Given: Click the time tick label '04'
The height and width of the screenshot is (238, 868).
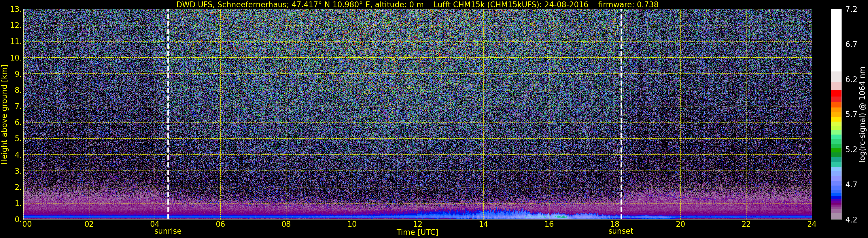Looking at the screenshot, I should (155, 224).
